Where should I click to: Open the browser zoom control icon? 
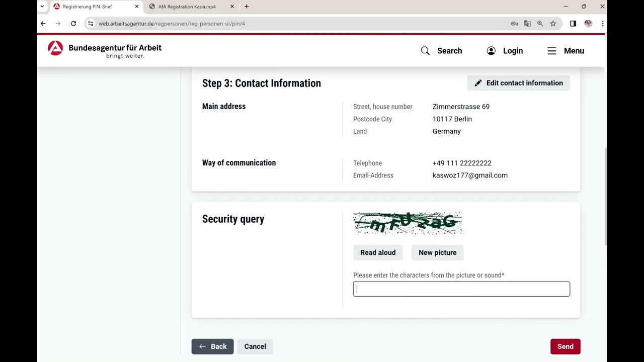click(540, 24)
